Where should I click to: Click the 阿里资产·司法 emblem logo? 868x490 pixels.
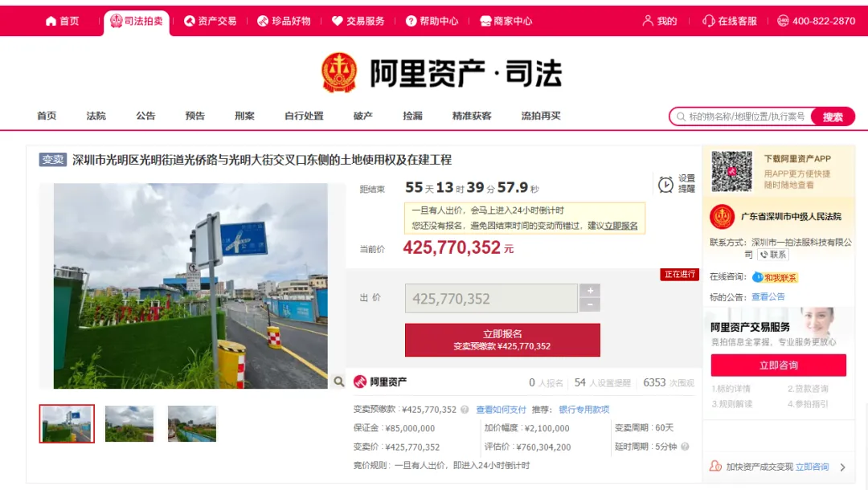tap(339, 72)
